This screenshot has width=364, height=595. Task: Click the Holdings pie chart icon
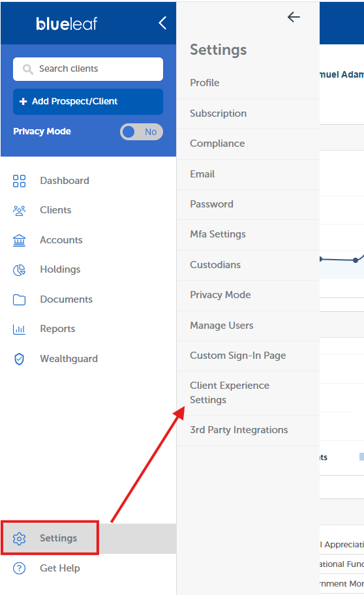(x=20, y=270)
